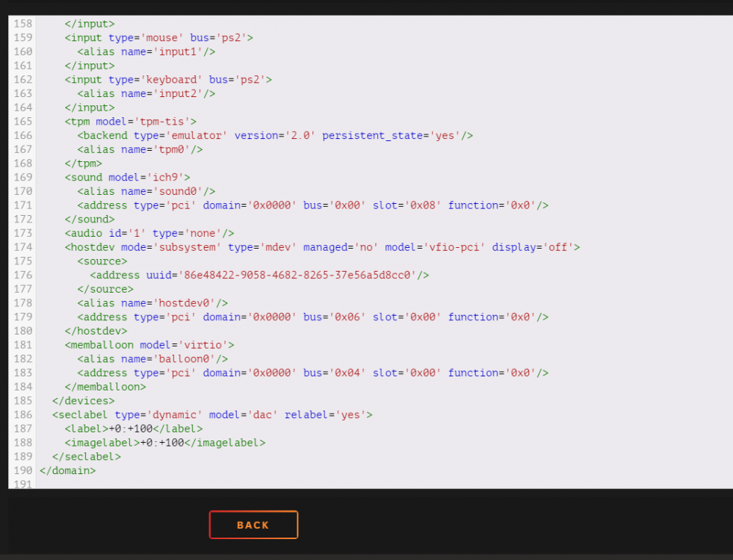The width and height of the screenshot is (733, 560).
Task: Click the closing </memballoon> tag
Action: [105, 388]
